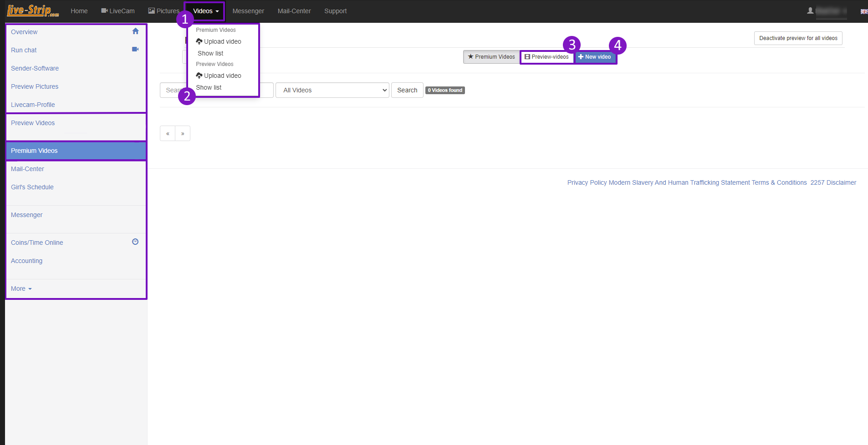Open the Privacy Policy link
The width and height of the screenshot is (868, 445).
point(587,182)
